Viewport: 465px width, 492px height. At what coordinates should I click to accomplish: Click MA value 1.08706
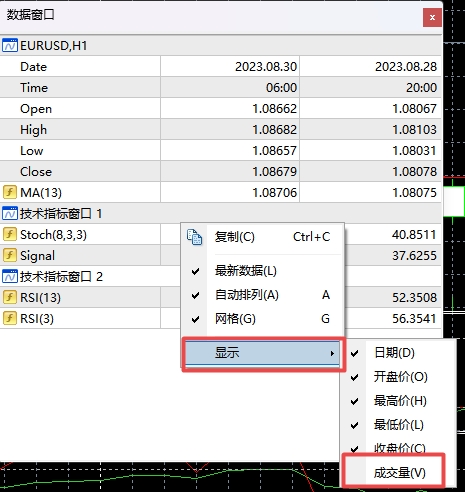point(274,193)
